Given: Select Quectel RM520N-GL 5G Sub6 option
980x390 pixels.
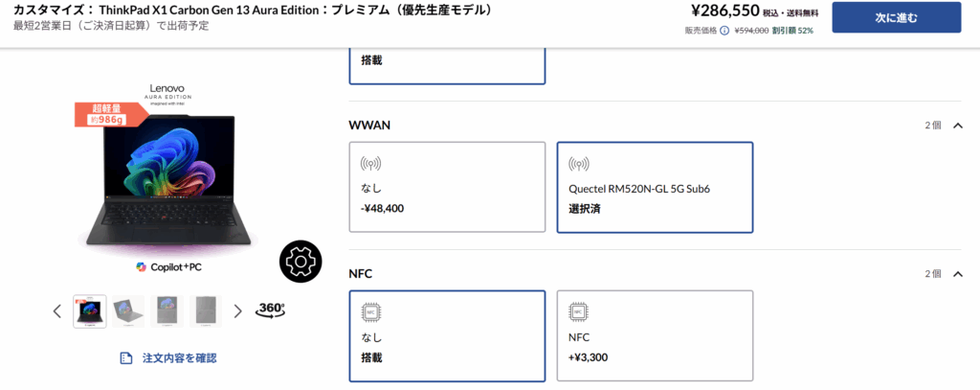Looking at the screenshot, I should [654, 187].
